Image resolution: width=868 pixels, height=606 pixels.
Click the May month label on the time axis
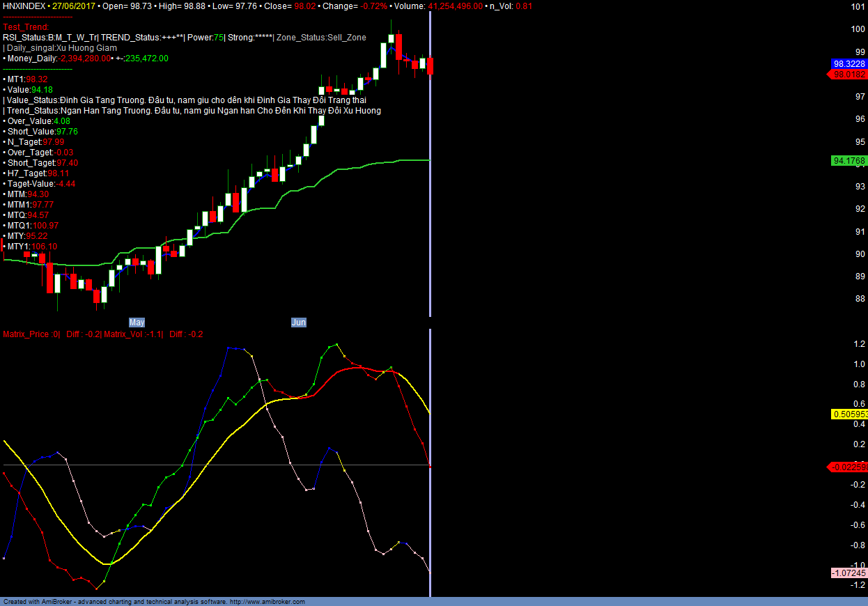137,323
